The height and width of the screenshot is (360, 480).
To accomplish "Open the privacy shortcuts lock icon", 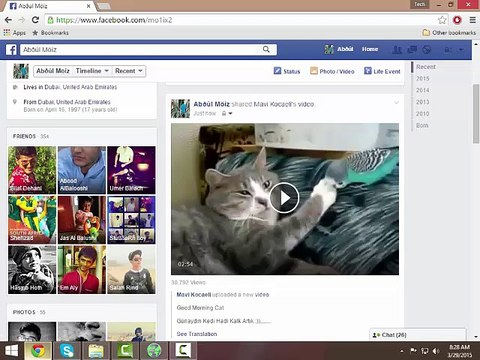I will [448, 50].
